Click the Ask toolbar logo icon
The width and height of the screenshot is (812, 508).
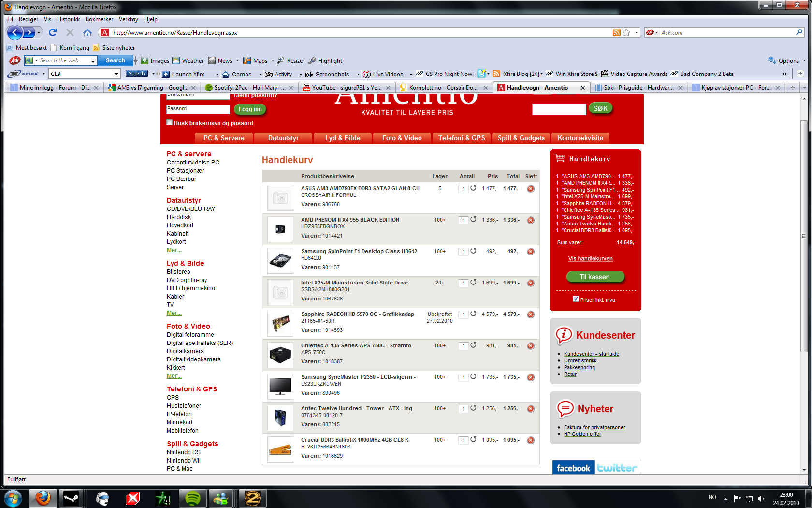[15, 60]
